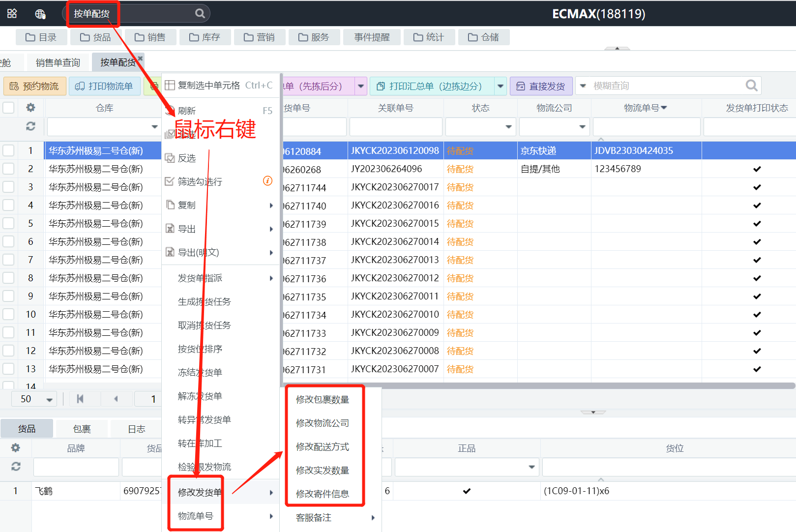The height and width of the screenshot is (532, 796).
Task: Click the 关联单号 filter input
Action: click(395, 127)
